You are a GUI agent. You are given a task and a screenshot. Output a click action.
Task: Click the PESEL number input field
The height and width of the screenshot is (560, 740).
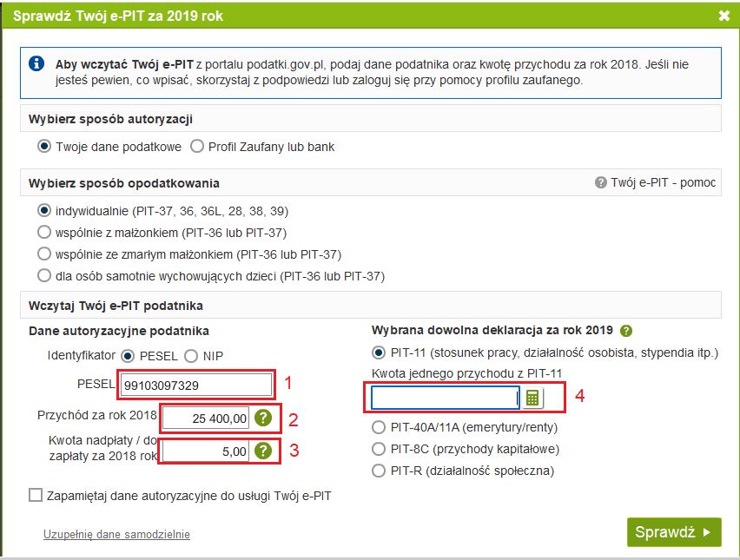(196, 385)
